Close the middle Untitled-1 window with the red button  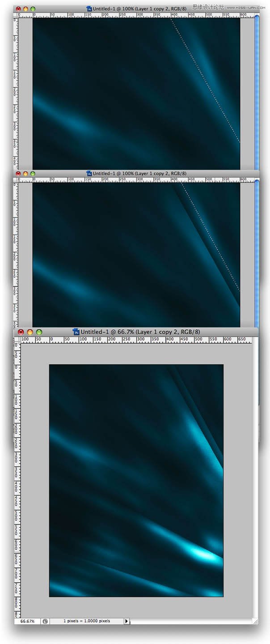tap(18, 173)
